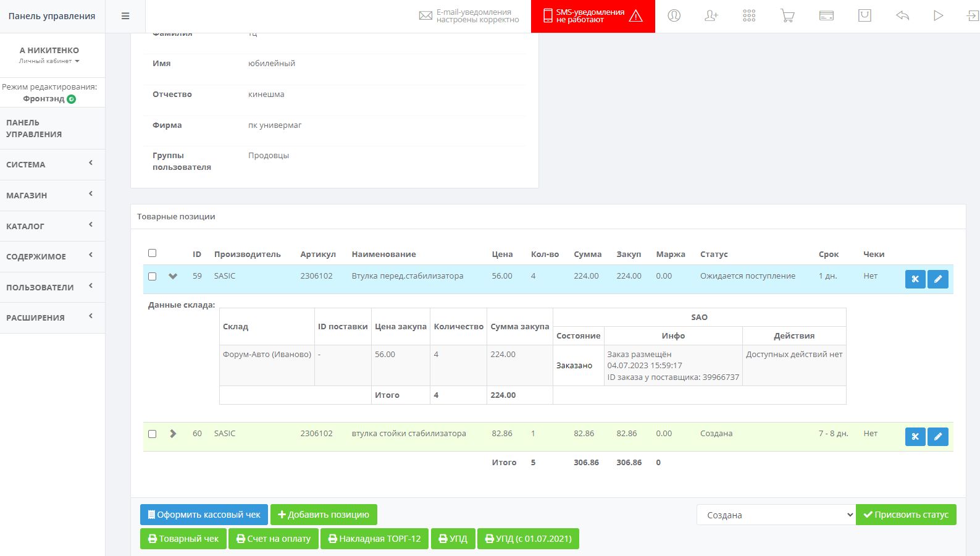
Task: Open the shopping cart icon in top bar
Action: point(787,16)
